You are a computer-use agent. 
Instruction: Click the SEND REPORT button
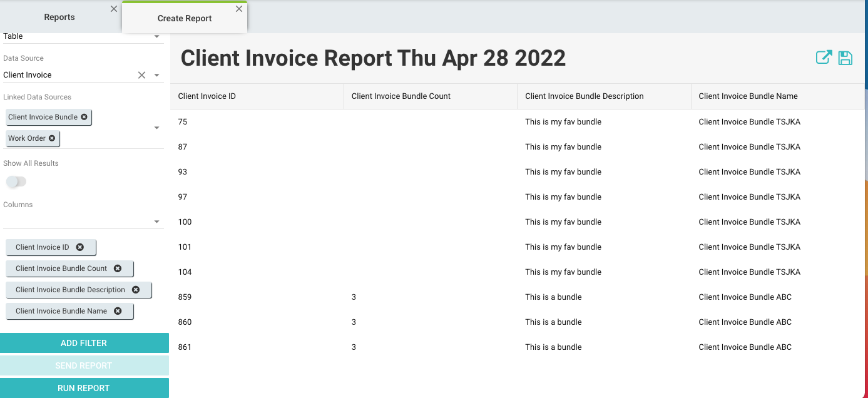point(84,365)
